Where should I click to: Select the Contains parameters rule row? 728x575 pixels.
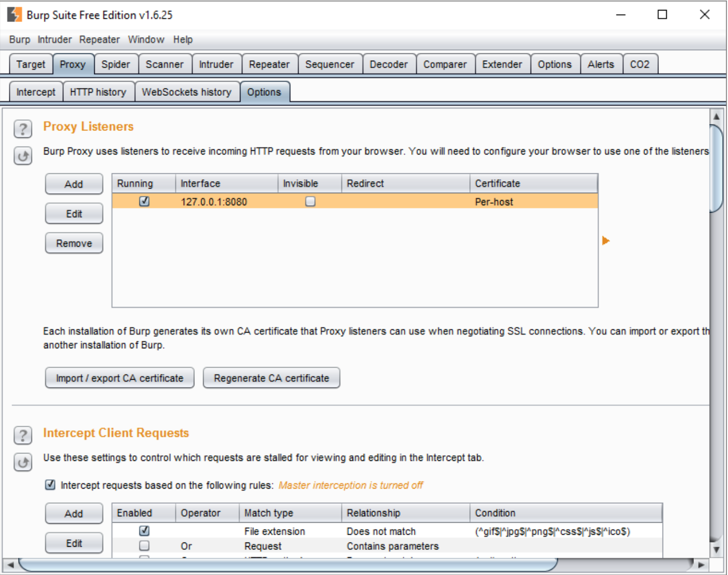[387, 546]
